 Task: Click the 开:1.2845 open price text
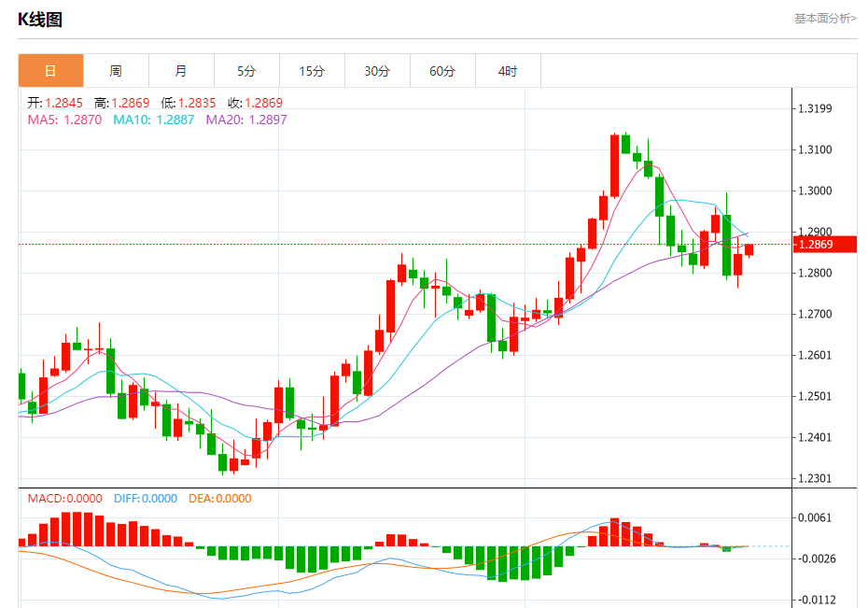[x=55, y=103]
